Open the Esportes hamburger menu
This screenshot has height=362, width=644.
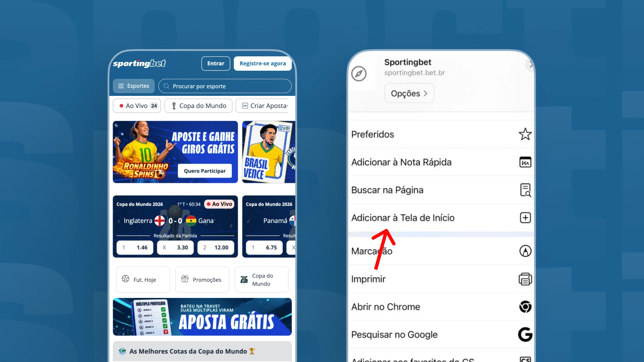[133, 86]
